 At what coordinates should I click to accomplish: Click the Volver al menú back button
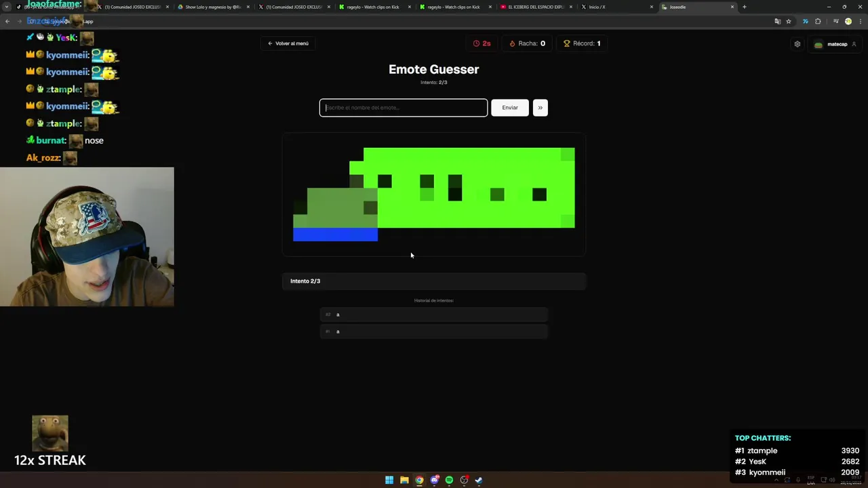[x=288, y=43]
